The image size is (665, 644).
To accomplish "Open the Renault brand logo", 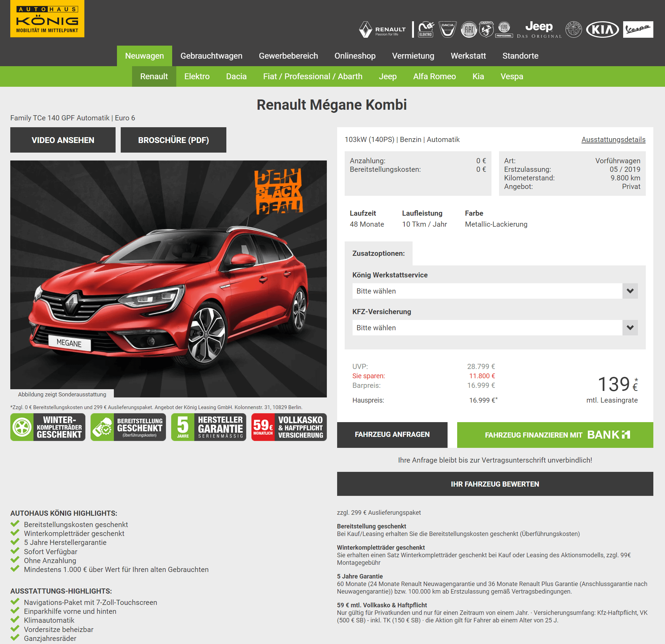I will [x=382, y=29].
